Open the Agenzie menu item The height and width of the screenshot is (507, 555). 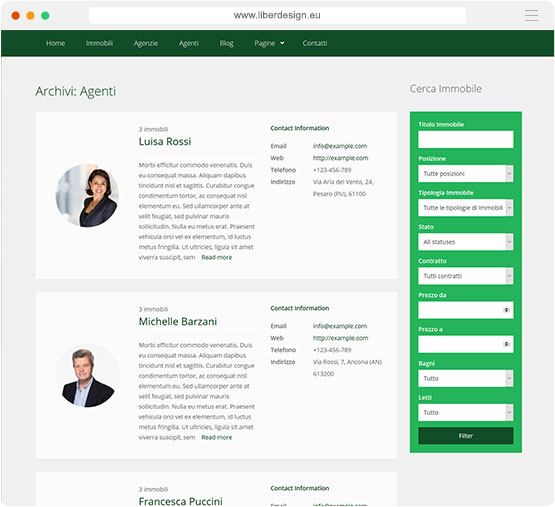coord(146,43)
